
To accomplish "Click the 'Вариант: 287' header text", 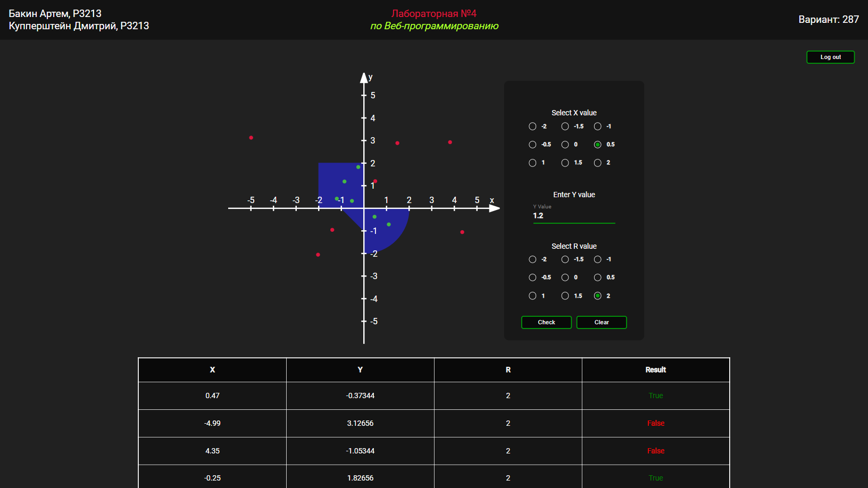I will pyautogui.click(x=829, y=20).
